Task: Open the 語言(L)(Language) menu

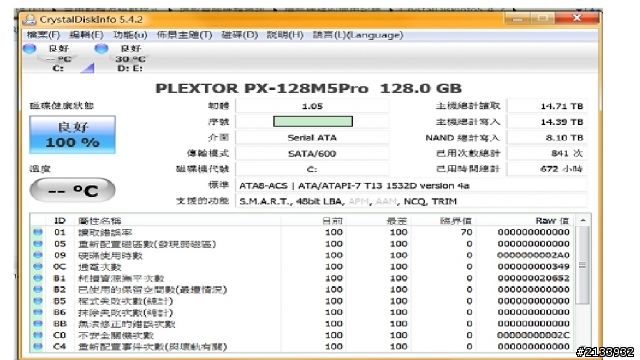Action: point(358,35)
